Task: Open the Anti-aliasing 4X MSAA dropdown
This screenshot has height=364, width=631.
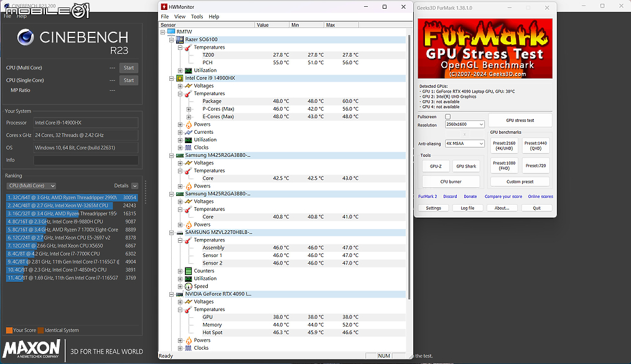Action: [464, 144]
